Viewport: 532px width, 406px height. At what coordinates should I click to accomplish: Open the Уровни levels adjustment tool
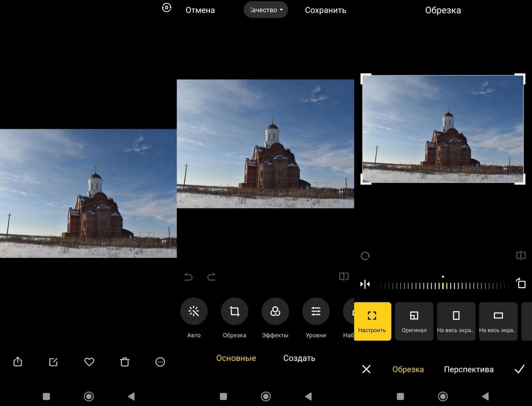click(x=316, y=311)
